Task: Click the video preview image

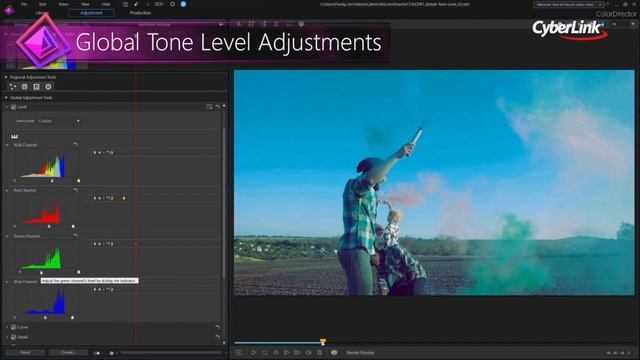Action: [434, 182]
